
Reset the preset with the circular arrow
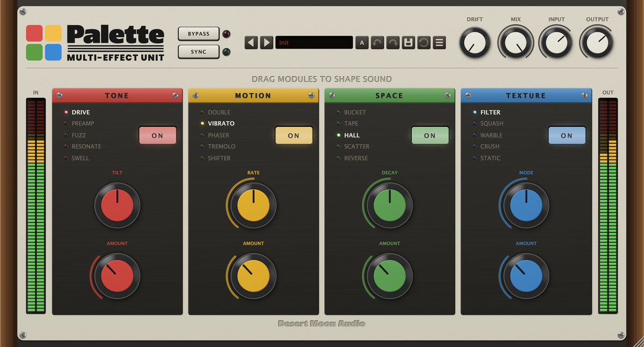(x=424, y=42)
